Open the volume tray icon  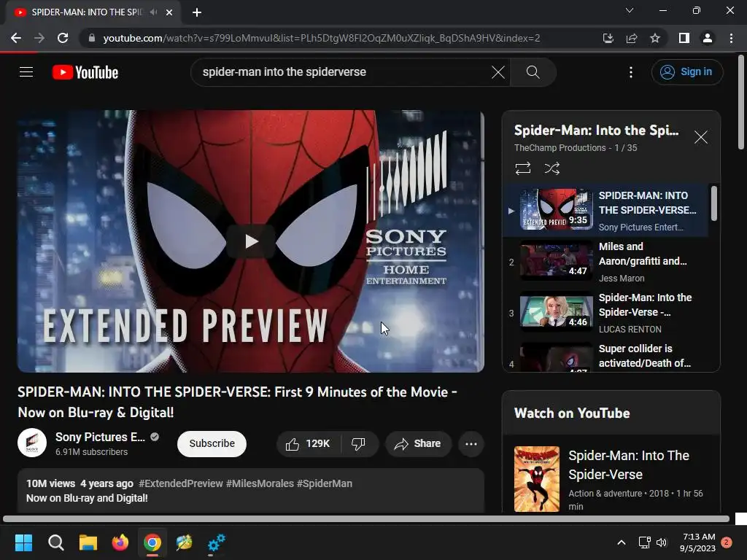[x=662, y=542]
